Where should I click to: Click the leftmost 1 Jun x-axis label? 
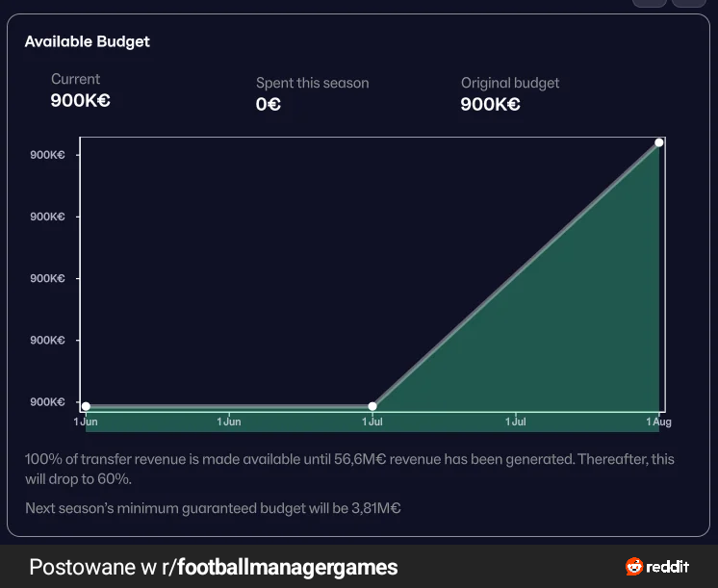(x=86, y=422)
